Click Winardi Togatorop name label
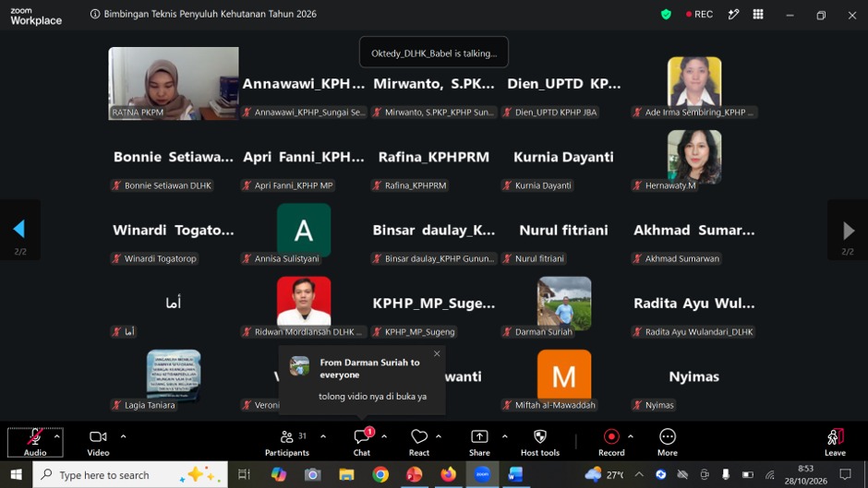 [154, 258]
